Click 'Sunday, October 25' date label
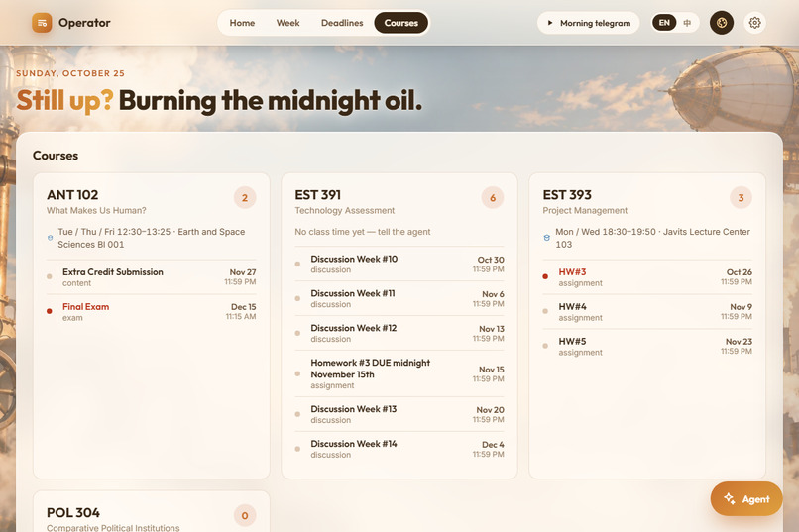Viewport: 799px width, 532px height. (70, 73)
